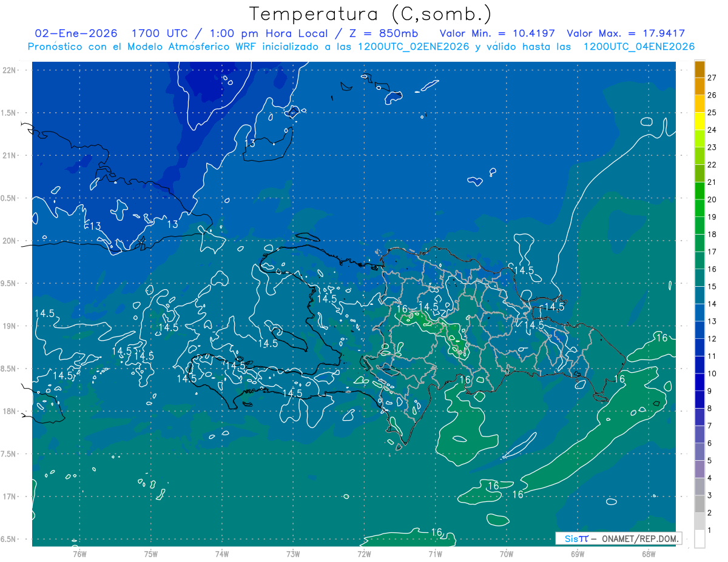Click the '73W' longitude axis label
The image size is (728, 562).
pos(293,554)
